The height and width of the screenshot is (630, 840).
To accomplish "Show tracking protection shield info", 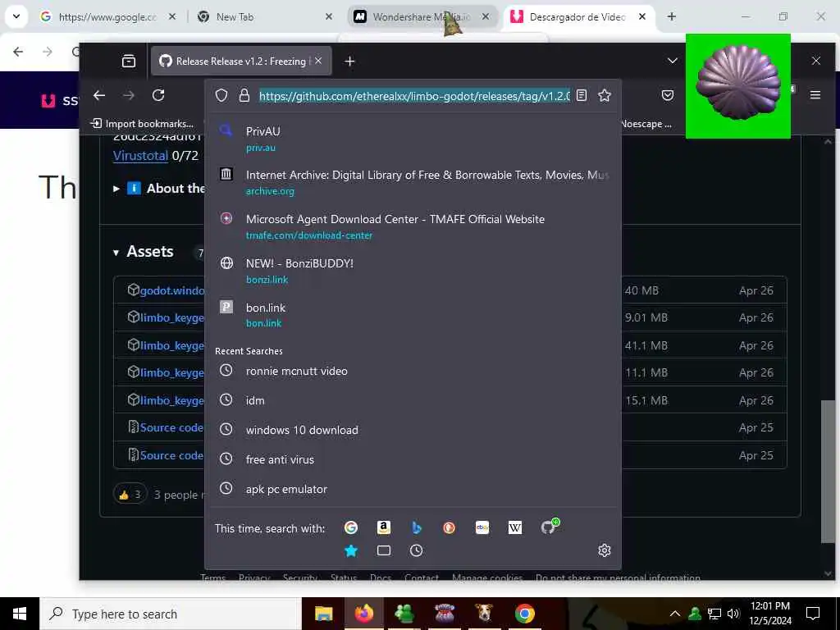I will (x=221, y=95).
